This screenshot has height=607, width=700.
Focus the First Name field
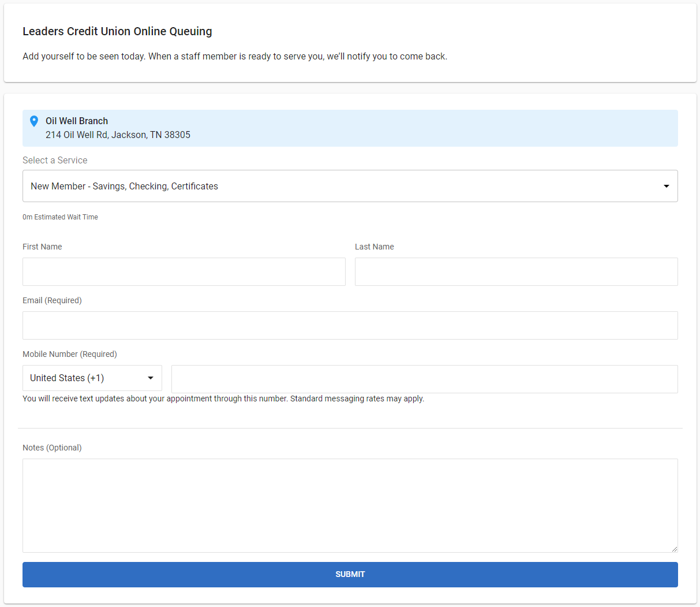pyautogui.click(x=184, y=271)
